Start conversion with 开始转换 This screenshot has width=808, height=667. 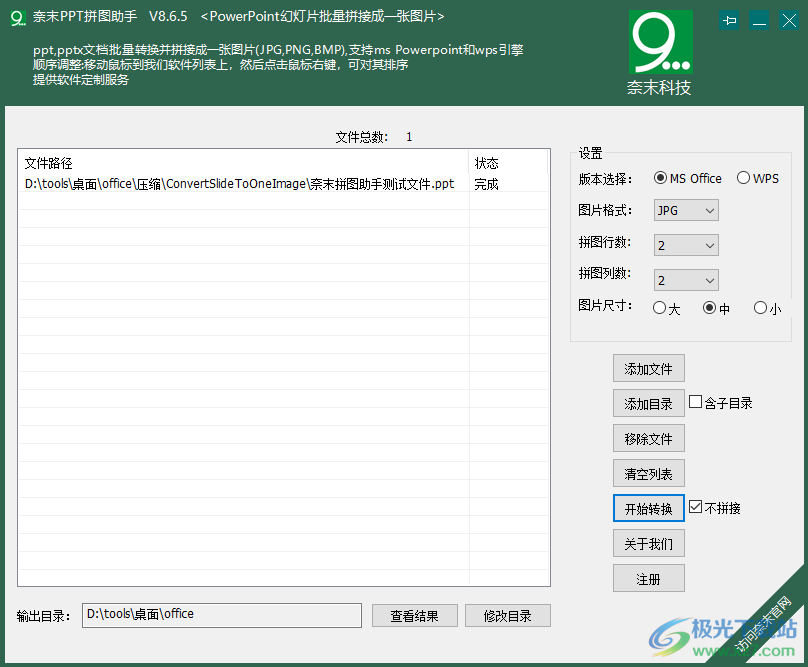coord(648,508)
